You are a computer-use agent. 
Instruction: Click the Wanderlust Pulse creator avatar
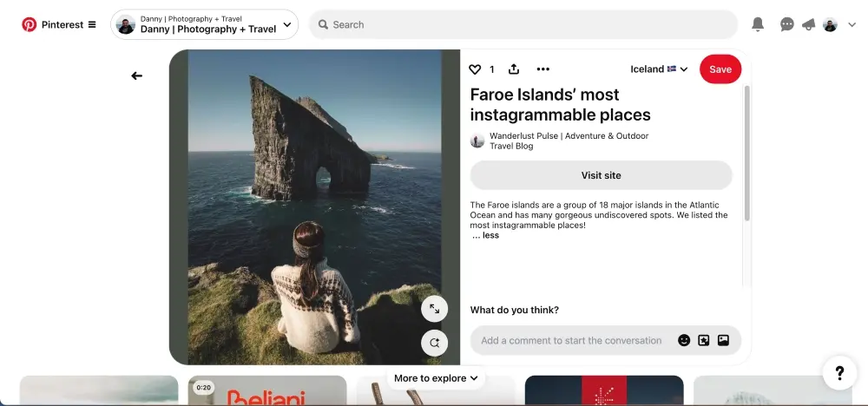coord(477,141)
